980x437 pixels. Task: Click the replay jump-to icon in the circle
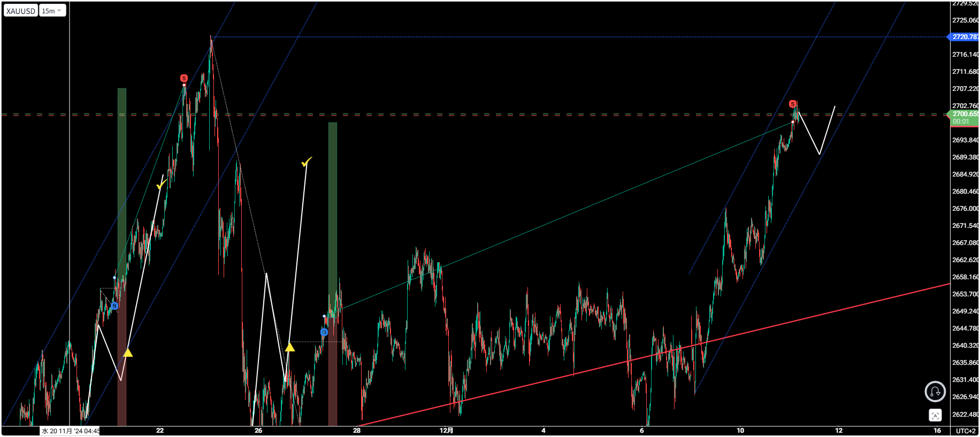(x=935, y=392)
